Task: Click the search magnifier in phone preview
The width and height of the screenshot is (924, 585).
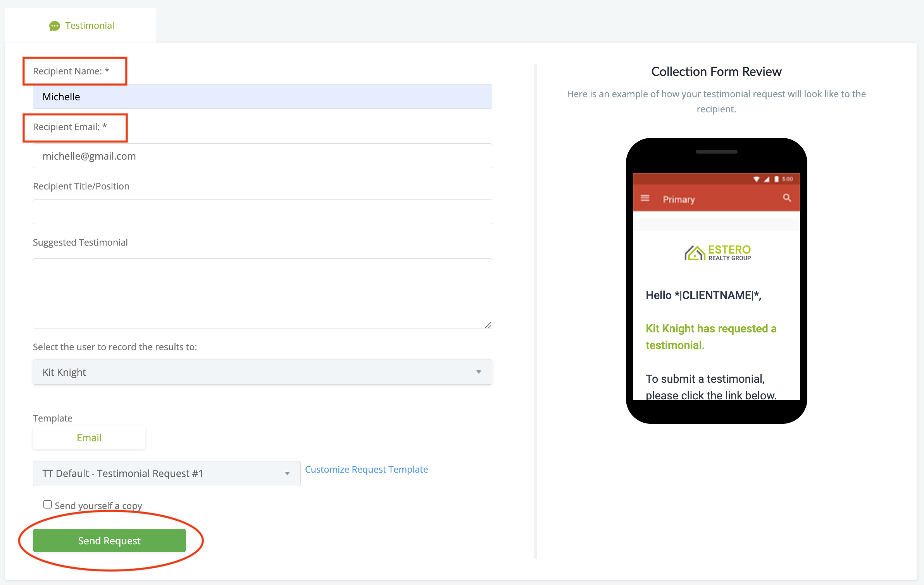Action: tap(787, 198)
